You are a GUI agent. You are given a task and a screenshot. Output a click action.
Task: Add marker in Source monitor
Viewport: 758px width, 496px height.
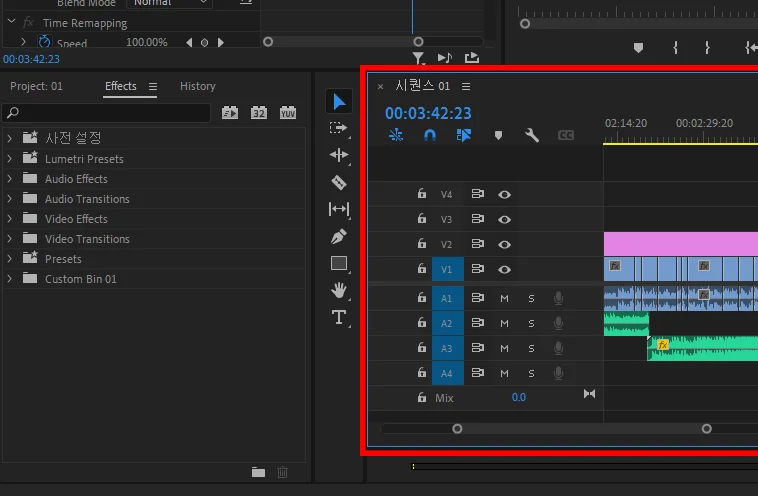coord(638,47)
